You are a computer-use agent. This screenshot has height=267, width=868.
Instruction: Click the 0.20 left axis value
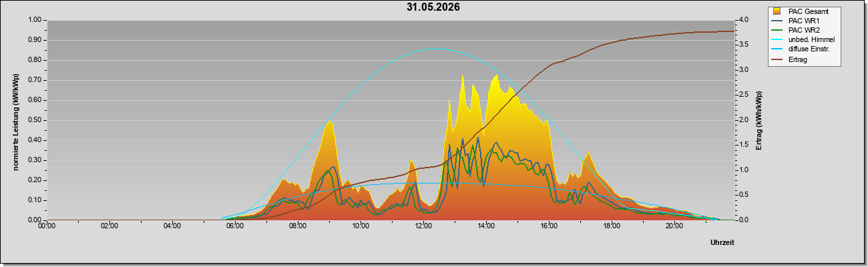click(x=35, y=180)
